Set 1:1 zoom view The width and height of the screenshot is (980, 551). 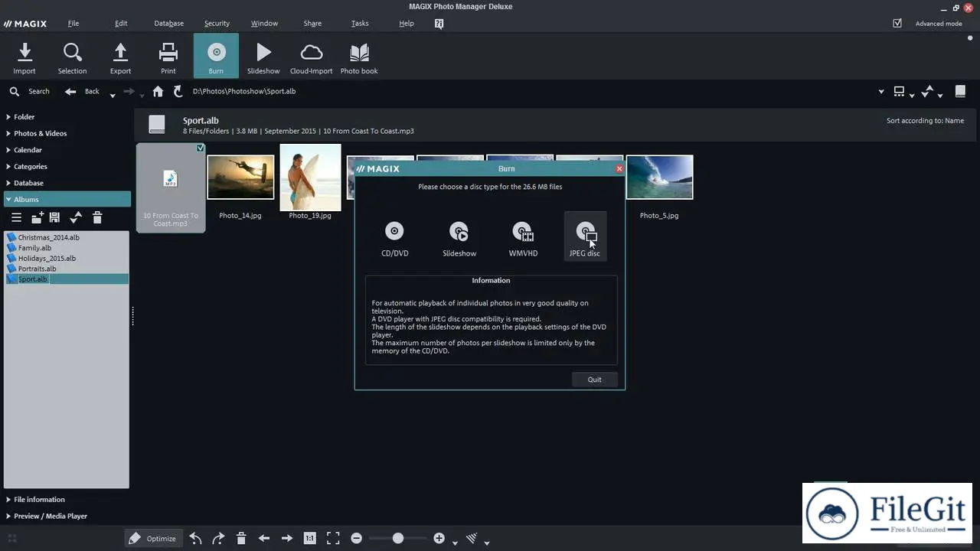pos(309,539)
